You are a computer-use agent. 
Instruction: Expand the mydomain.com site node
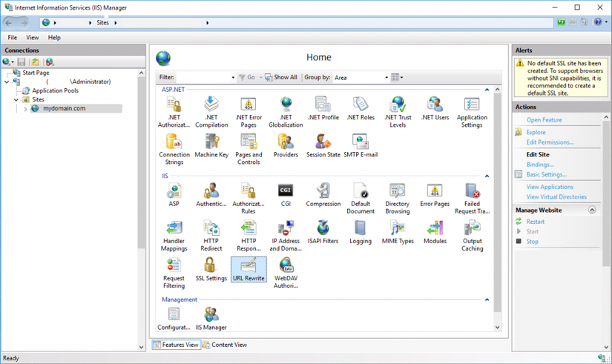click(x=25, y=109)
